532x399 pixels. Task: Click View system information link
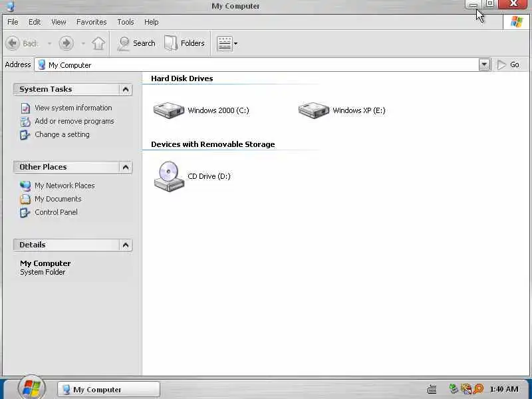73,108
